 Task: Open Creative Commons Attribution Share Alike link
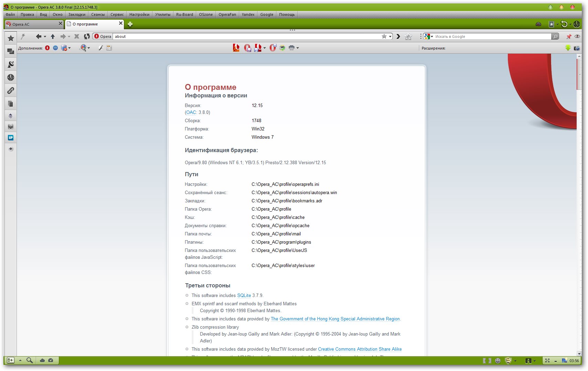360,349
